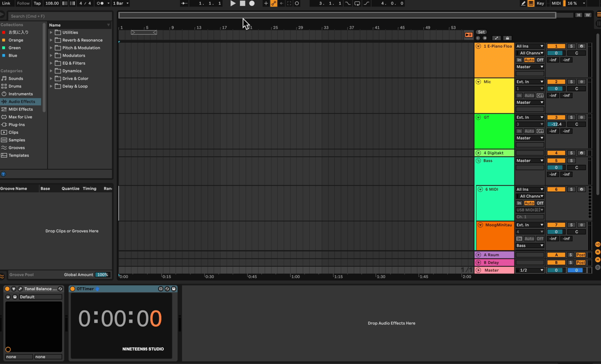The height and width of the screenshot is (364, 601).
Task: Set E-Piano Floa monitoring to In
Action: [520, 59]
